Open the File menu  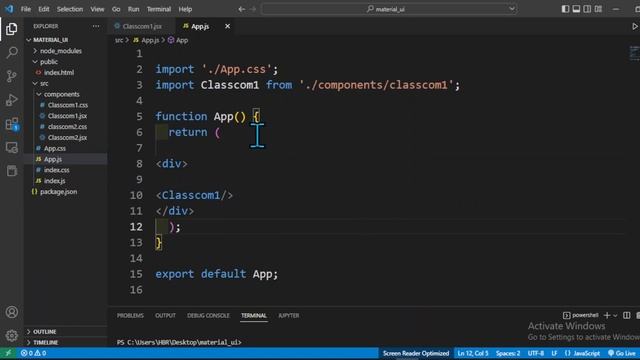(26, 9)
